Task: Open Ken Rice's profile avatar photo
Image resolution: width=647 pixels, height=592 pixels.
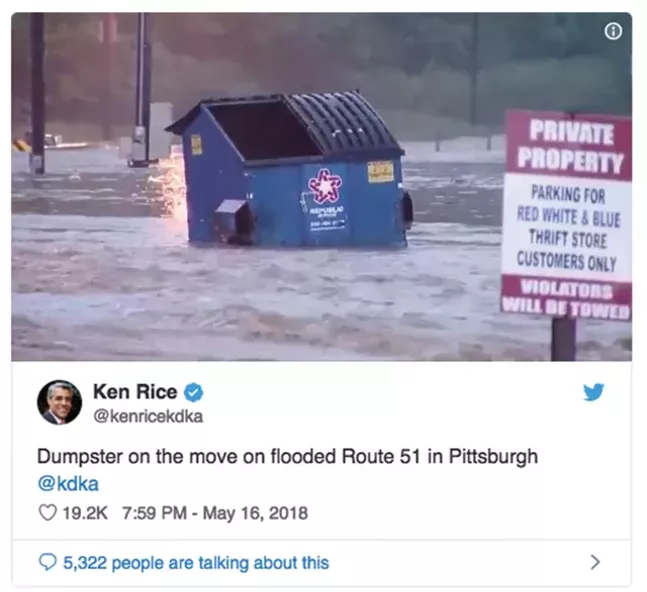Action: (x=59, y=402)
